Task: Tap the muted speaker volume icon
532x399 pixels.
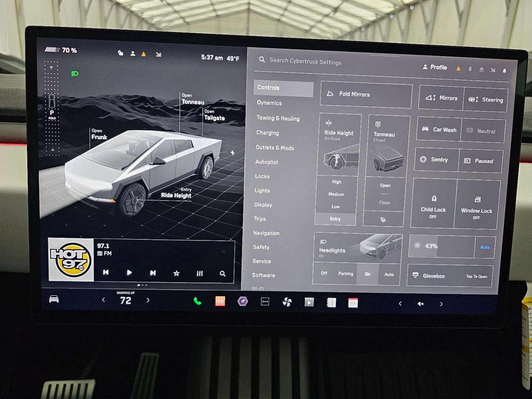Action: coord(420,304)
